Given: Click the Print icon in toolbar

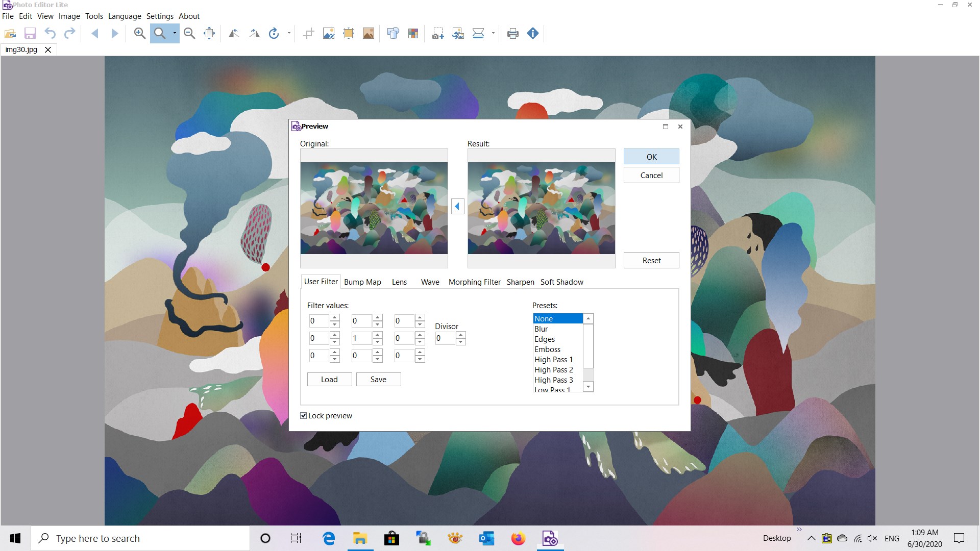Looking at the screenshot, I should pyautogui.click(x=512, y=34).
